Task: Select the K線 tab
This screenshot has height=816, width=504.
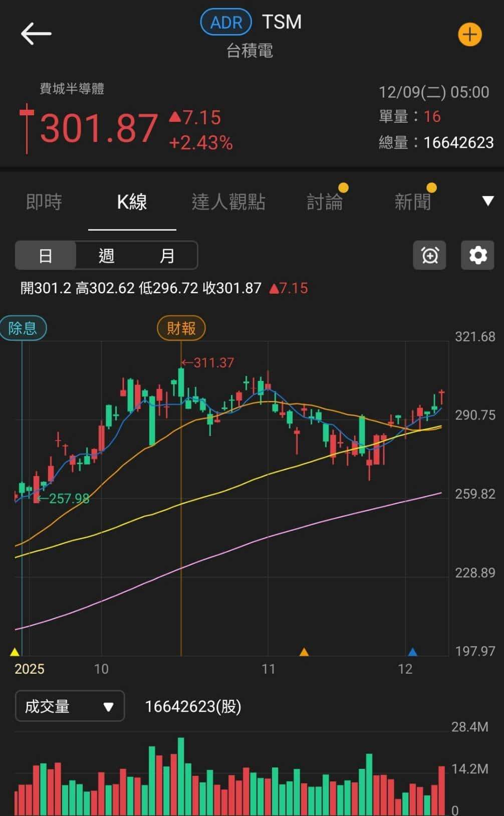Action: coord(132,202)
